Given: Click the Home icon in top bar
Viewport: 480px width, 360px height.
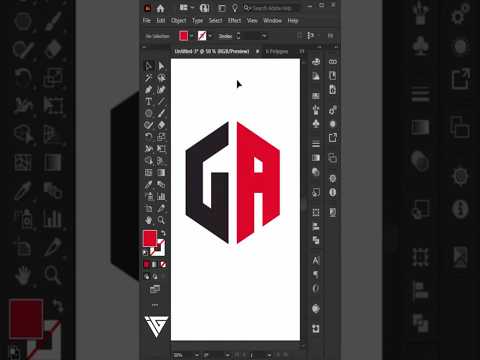Looking at the screenshot, I should pos(160,8).
